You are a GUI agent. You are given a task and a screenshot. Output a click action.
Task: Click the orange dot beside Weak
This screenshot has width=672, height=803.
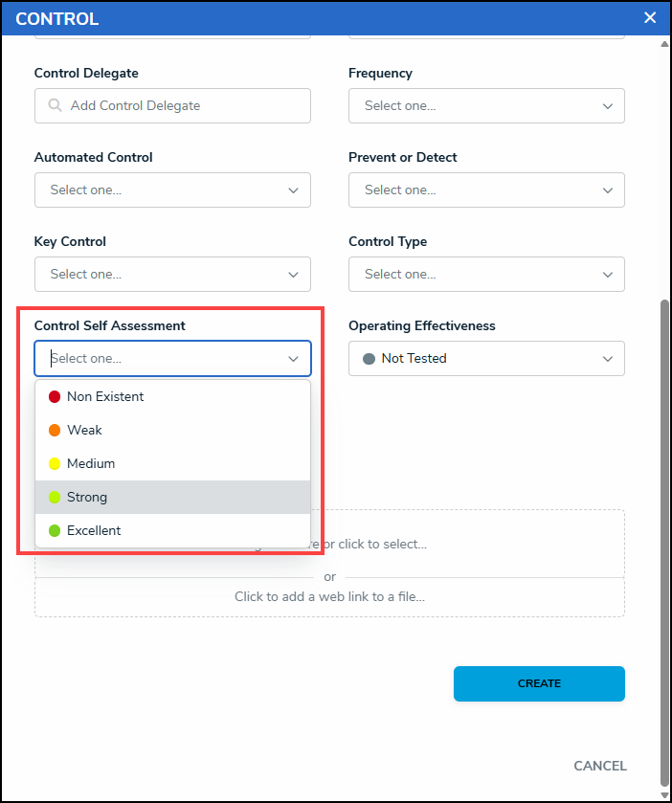55,430
